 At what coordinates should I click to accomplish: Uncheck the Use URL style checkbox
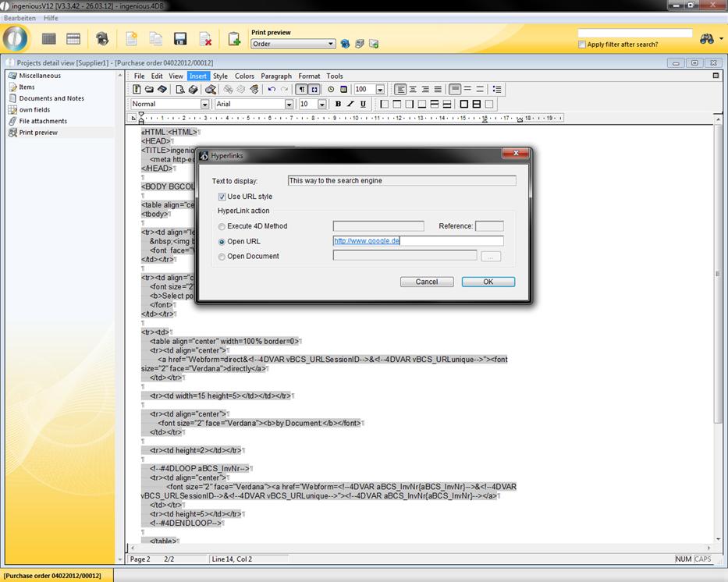coord(222,197)
